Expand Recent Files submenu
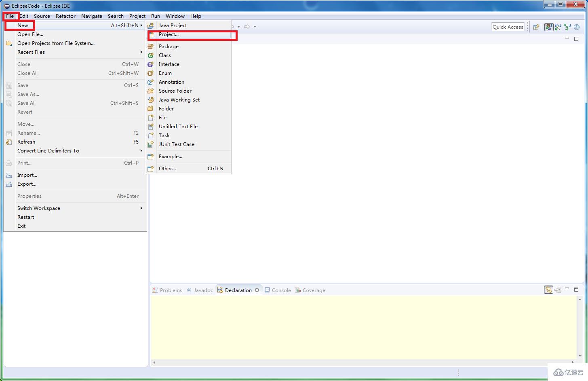588x381 pixels. [141, 52]
